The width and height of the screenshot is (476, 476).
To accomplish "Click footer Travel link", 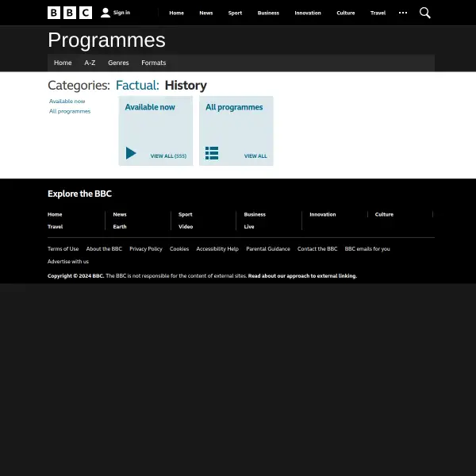I will click(56, 226).
